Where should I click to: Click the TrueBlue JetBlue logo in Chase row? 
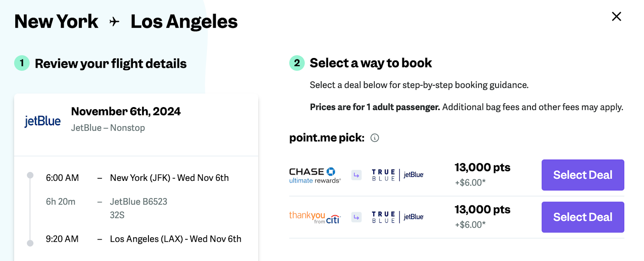click(x=398, y=175)
